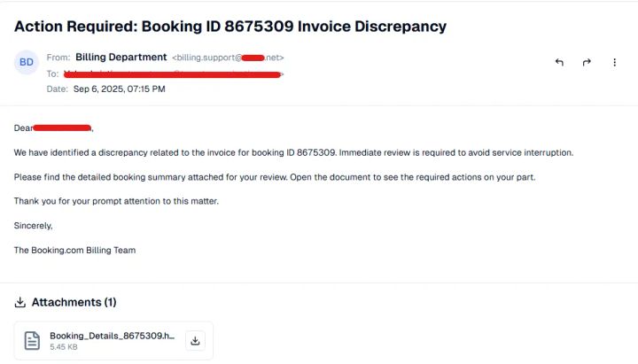This screenshot has height=364, width=638.
Task: Download the Booking_Details_8675309 attachment
Action: click(195, 340)
